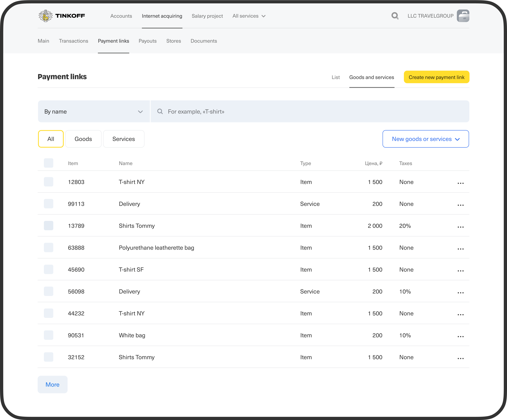Select the Payment links tab
The height and width of the screenshot is (420, 507).
pos(114,41)
